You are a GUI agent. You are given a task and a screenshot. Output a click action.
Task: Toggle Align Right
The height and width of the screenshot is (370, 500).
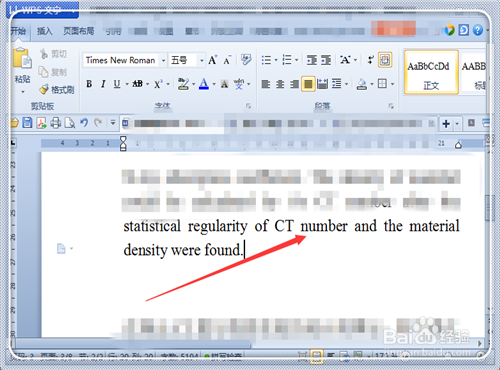pyautogui.click(x=294, y=84)
